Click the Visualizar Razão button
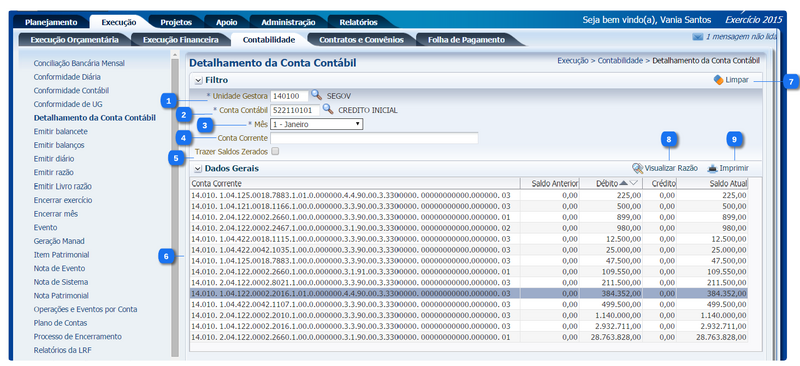This screenshot has height=366, width=800. tap(665, 168)
